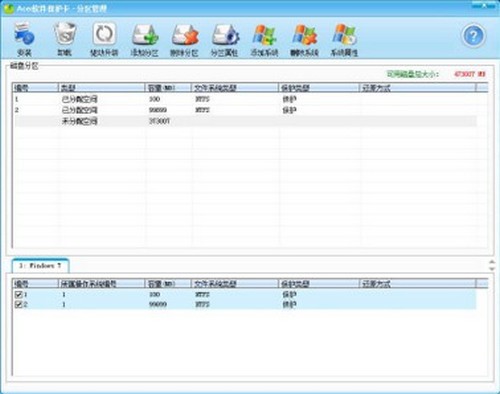Click 保护 of row 1 in Windows 7 list
This screenshot has width=500, height=394.
289,294
